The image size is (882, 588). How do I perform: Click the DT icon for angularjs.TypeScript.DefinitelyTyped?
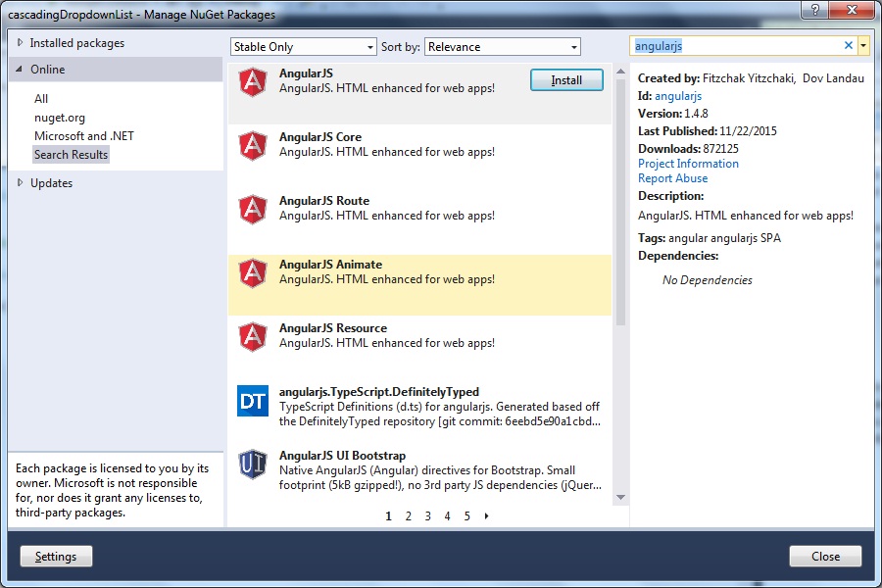pos(252,400)
